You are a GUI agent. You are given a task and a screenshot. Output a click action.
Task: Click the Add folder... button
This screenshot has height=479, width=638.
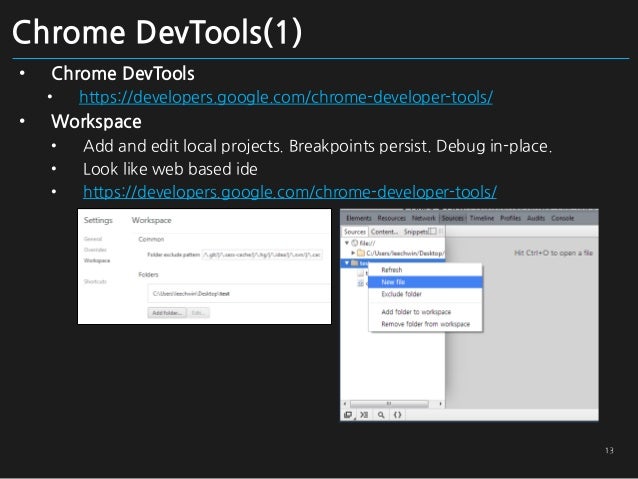point(167,313)
